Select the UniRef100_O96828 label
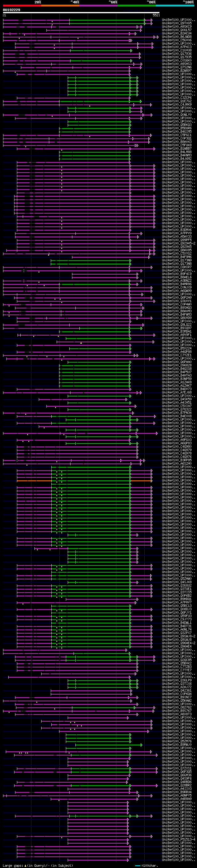This screenshot has width=197, height=868. [x=177, y=365]
